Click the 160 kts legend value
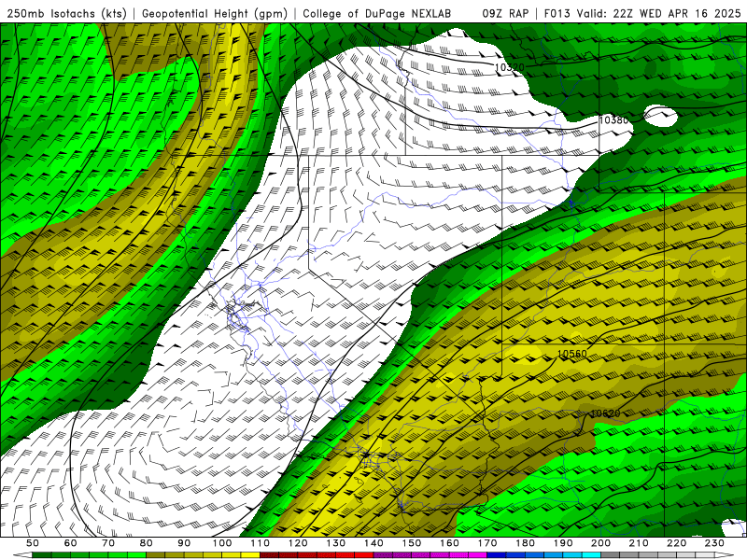This screenshot has height=560, width=747. [449, 543]
